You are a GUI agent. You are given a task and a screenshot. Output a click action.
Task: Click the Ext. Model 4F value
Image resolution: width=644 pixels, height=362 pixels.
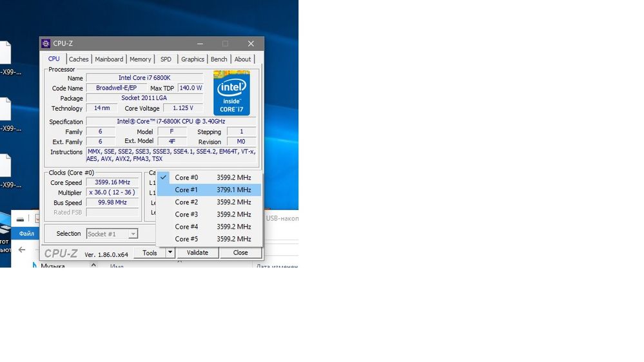[172, 142]
